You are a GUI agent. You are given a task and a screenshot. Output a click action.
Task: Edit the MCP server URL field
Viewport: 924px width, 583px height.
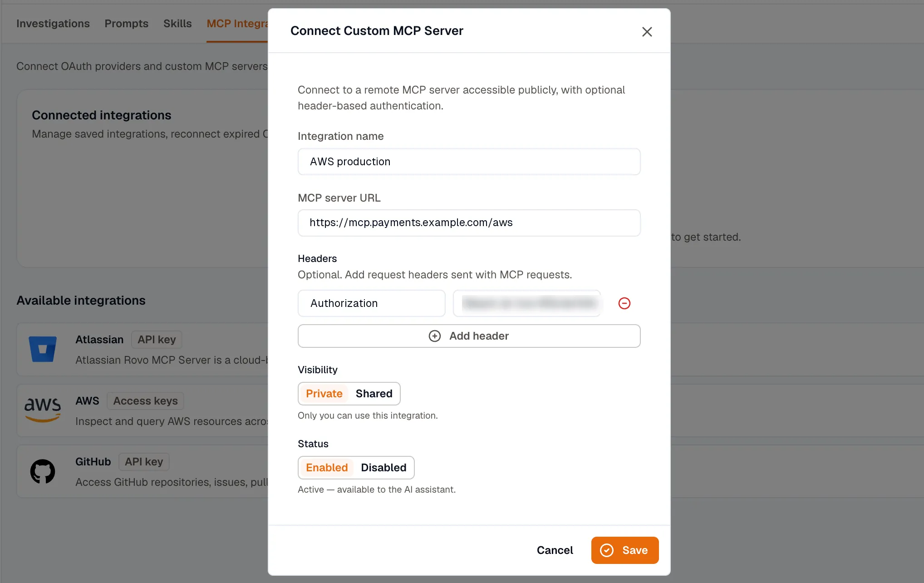469,222
